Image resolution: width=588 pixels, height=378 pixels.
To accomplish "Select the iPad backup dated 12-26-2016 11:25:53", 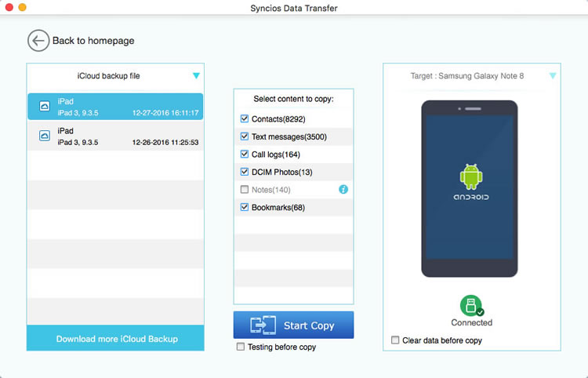I will (115, 136).
